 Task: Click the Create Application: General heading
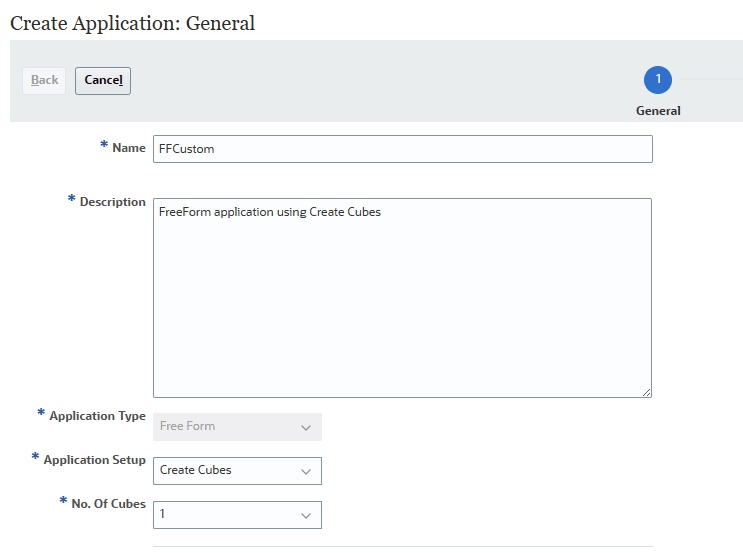pos(132,23)
